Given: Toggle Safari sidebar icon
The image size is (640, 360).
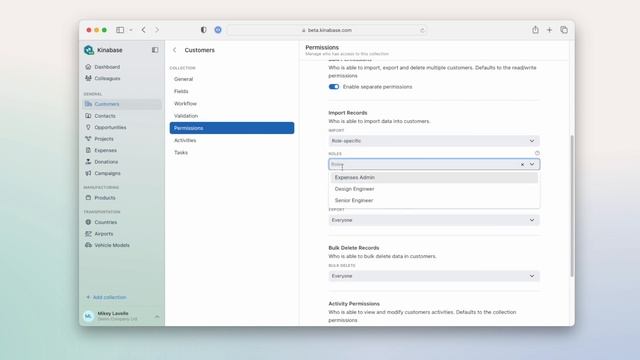Looking at the screenshot, I should point(120,30).
